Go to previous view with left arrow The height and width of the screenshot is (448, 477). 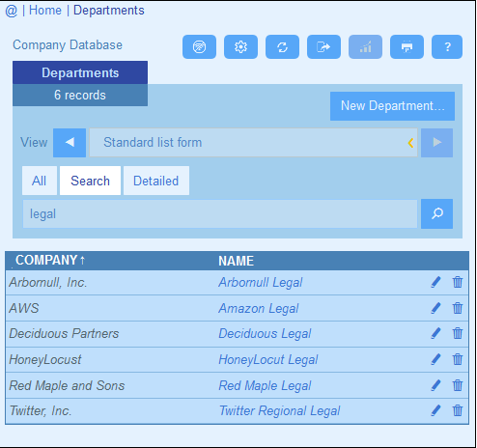pos(70,143)
